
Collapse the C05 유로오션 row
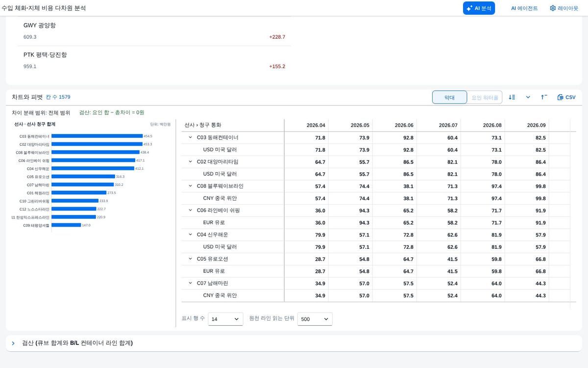tap(190, 259)
